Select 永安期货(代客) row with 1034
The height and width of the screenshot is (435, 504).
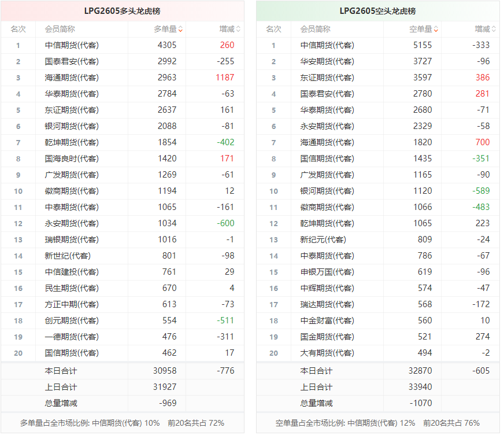click(x=123, y=223)
